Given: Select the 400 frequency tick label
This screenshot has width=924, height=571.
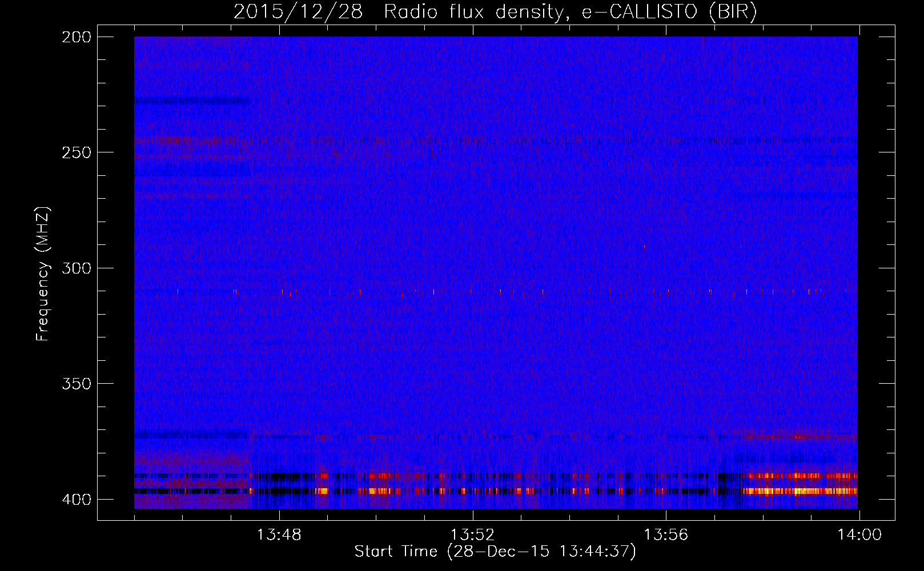Looking at the screenshot, I should 77,500.
